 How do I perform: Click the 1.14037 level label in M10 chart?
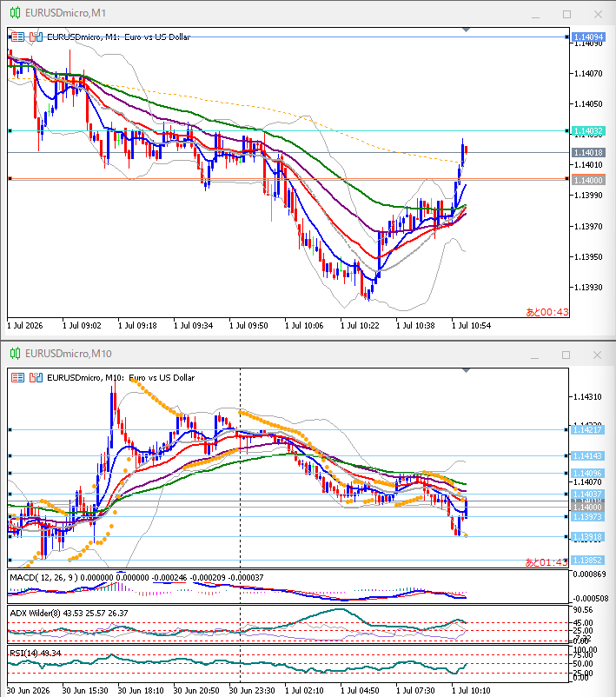tap(587, 494)
